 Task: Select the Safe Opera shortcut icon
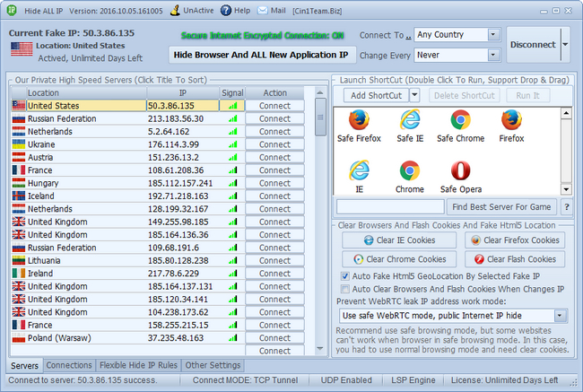461,170
